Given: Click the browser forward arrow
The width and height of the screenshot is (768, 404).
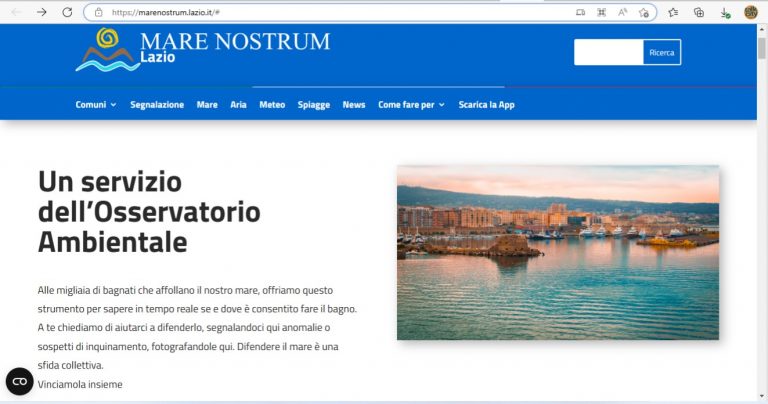Looking at the screenshot, I should click(x=42, y=12).
